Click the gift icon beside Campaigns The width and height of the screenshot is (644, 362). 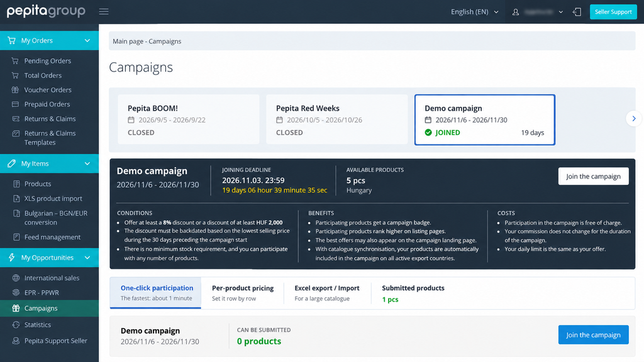pos(16,308)
